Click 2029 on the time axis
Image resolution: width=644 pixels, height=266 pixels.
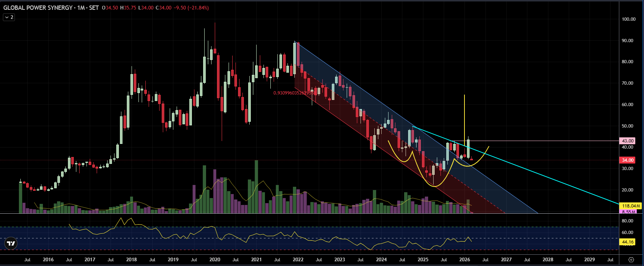589,259
